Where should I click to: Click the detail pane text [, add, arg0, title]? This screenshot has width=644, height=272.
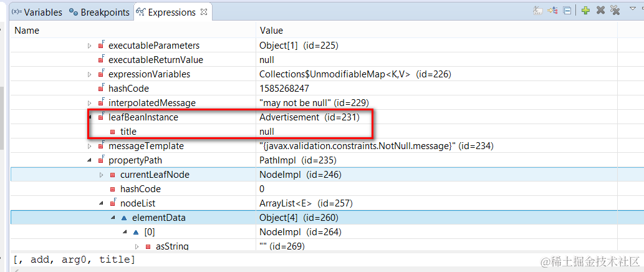click(74, 260)
